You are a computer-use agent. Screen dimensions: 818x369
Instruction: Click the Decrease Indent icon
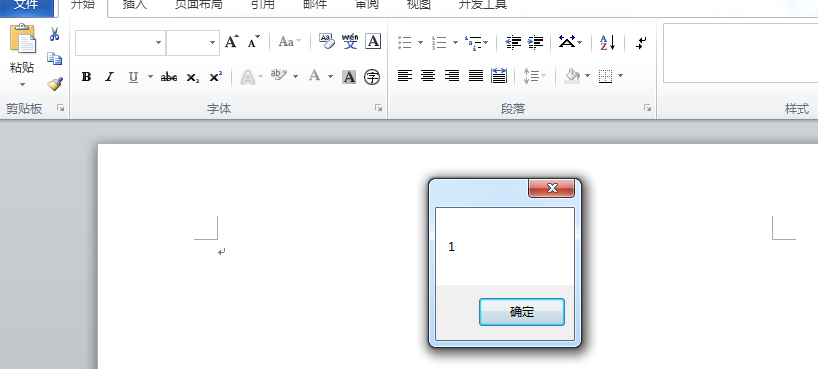513,42
